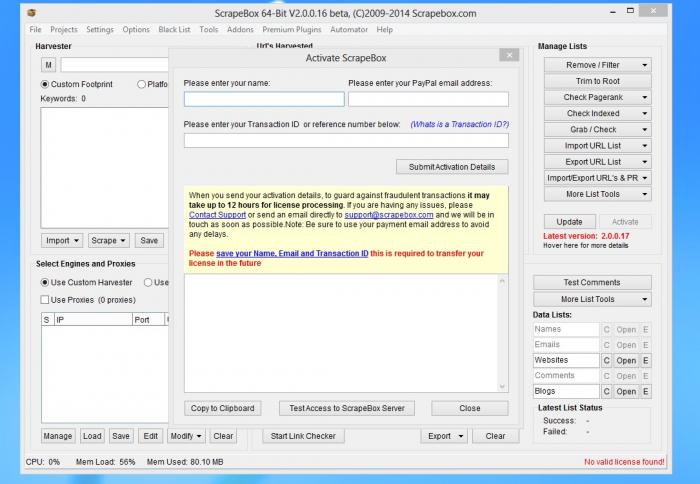This screenshot has width=700, height=484.
Task: Select Use Custom Harvester radio option
Action: click(45, 282)
